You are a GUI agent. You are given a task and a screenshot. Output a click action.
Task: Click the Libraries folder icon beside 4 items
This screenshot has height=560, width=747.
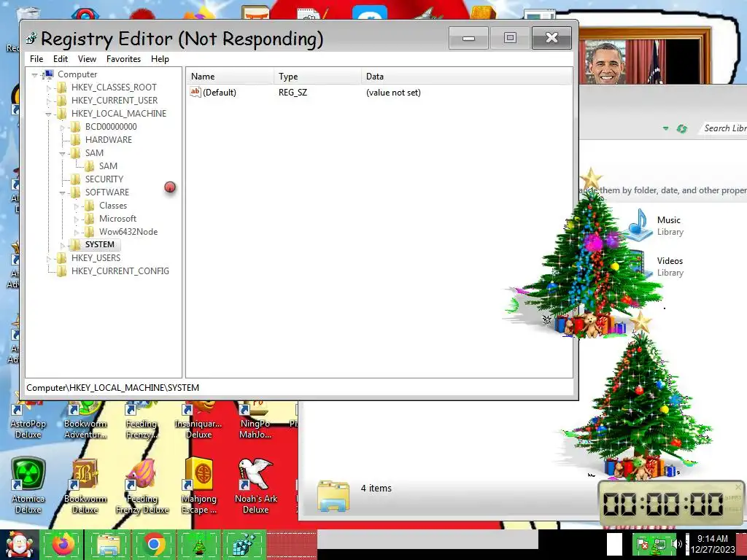[x=333, y=495]
